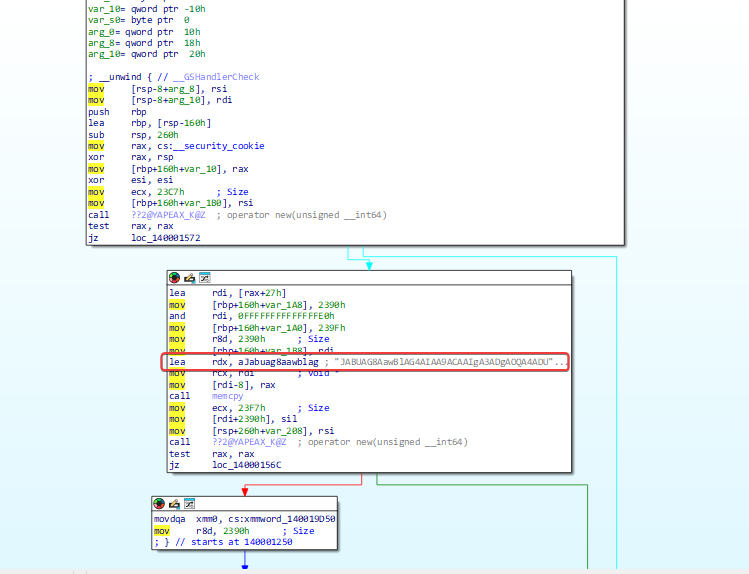
Task: Click the graph group icon on the memcpy block
Action: 205,278
